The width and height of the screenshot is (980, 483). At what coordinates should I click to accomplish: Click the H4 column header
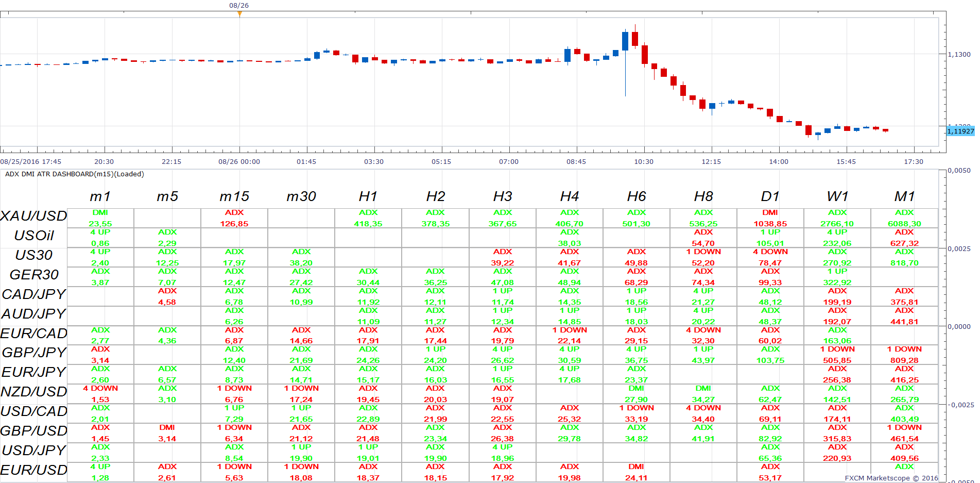(x=570, y=196)
